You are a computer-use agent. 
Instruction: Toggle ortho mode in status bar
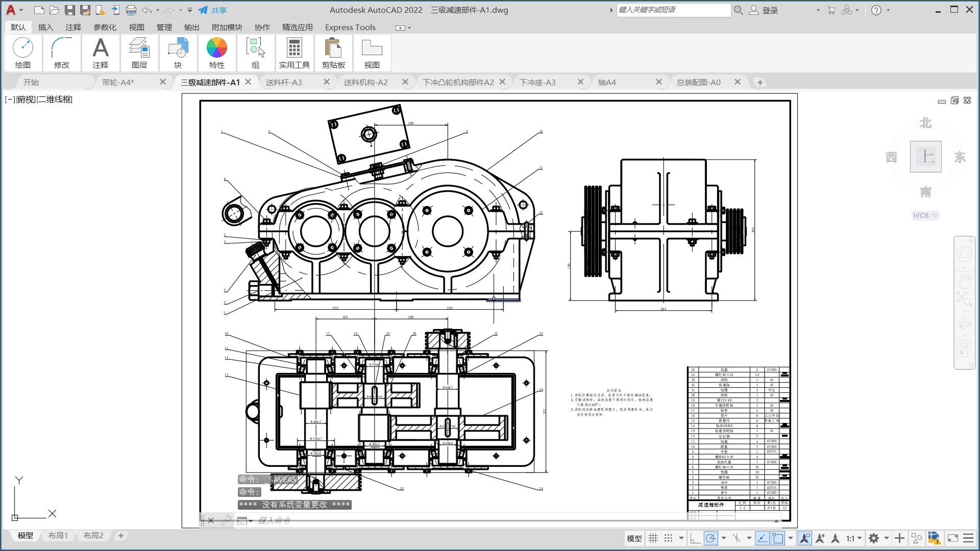click(x=695, y=538)
